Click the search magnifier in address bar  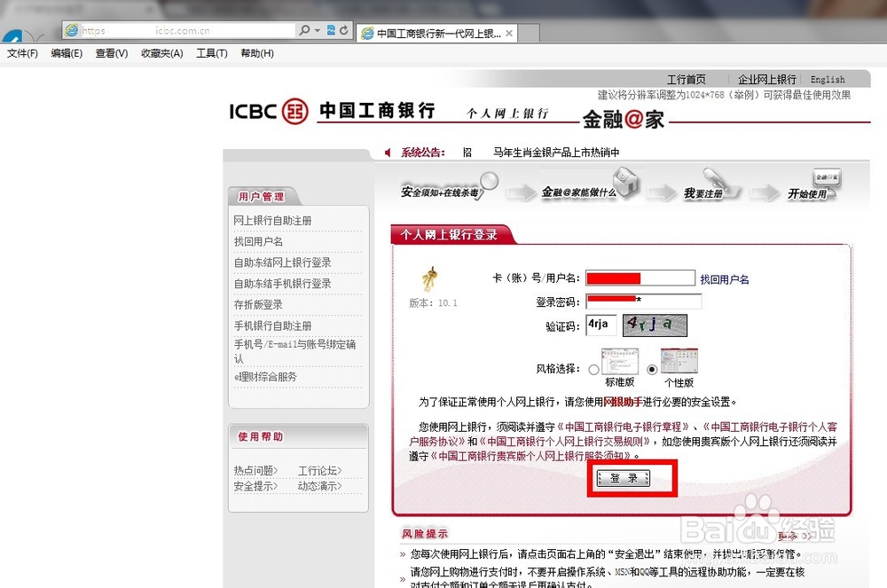point(304,30)
